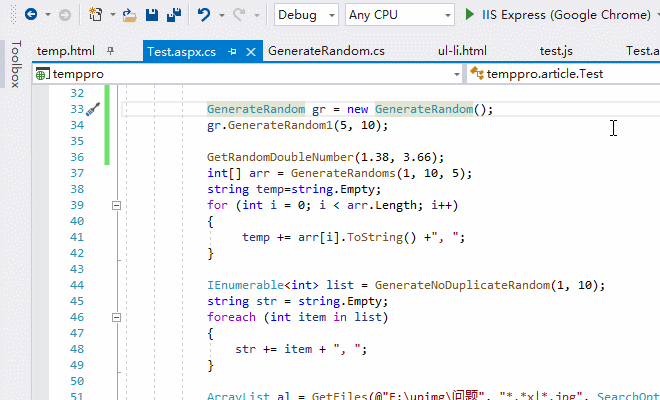Click the greyed Redo arrow icon
This screenshot has height=400, width=660.
coord(239,15)
